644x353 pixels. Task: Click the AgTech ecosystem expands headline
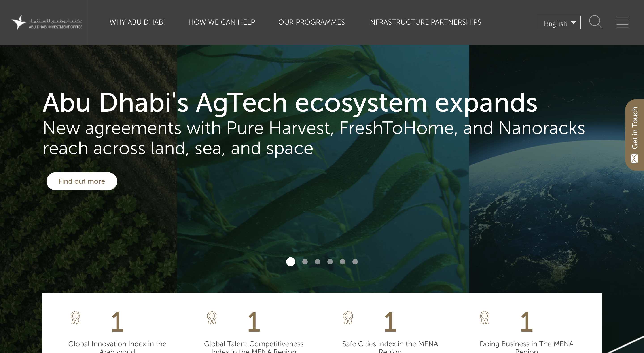[290, 103]
